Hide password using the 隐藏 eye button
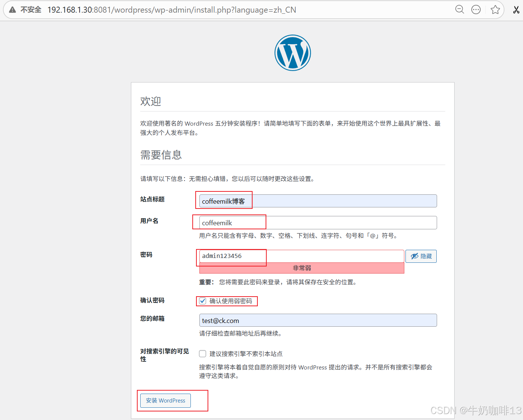The image size is (523, 420). coord(421,256)
